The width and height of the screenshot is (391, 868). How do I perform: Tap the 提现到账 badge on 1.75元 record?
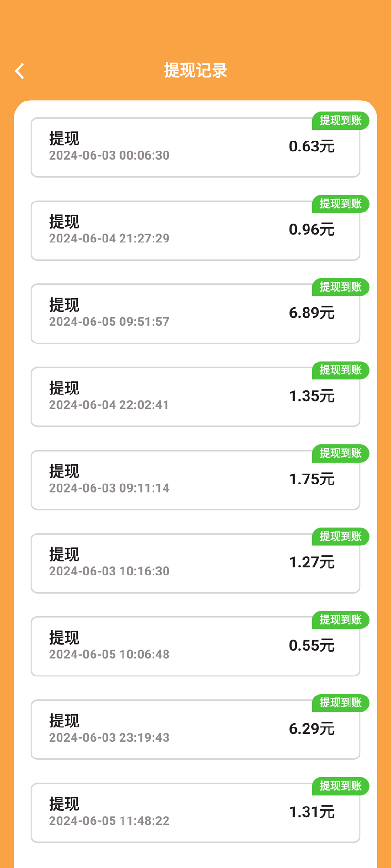(x=340, y=454)
